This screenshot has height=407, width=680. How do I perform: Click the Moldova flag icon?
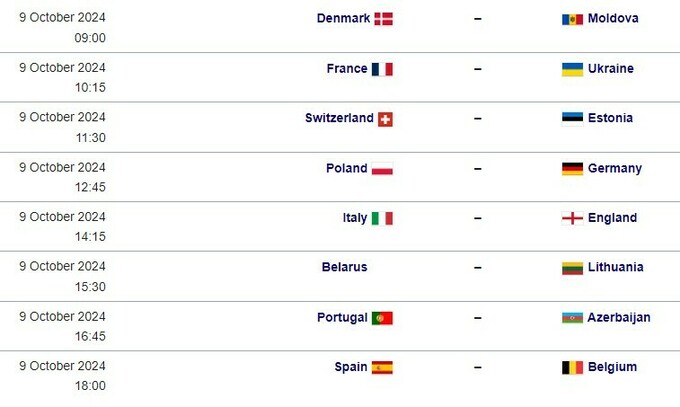(x=572, y=19)
